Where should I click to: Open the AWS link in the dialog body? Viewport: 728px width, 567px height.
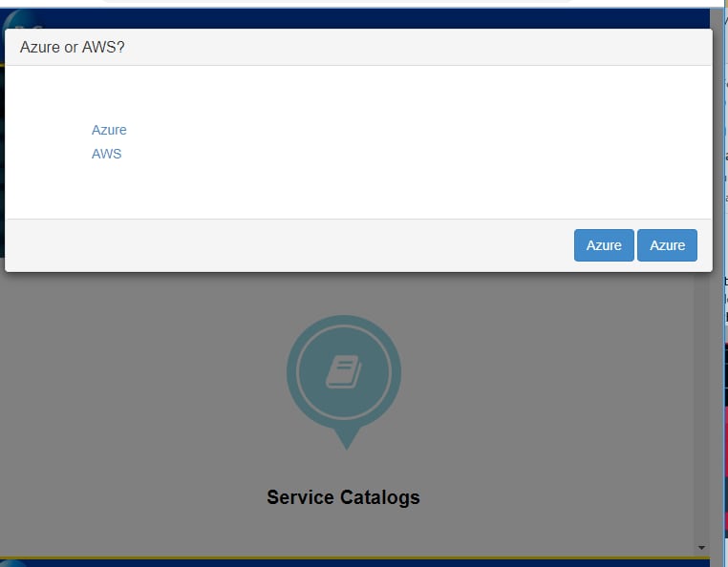tap(106, 154)
